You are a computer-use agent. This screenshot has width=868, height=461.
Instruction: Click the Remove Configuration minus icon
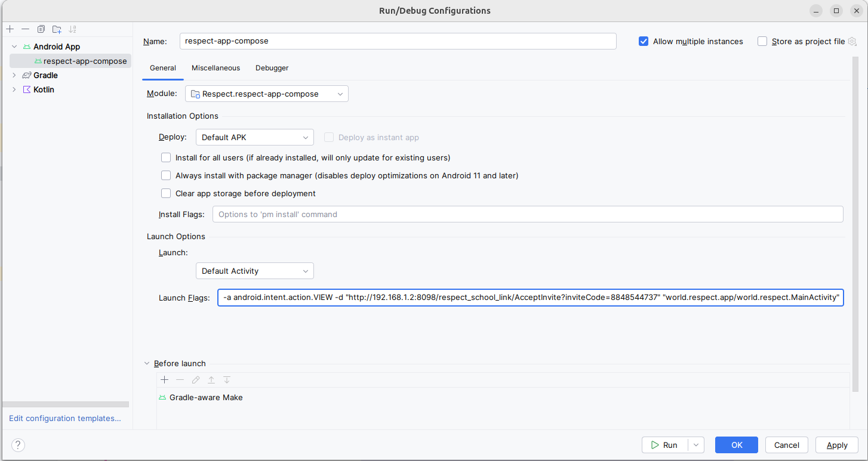pos(25,29)
